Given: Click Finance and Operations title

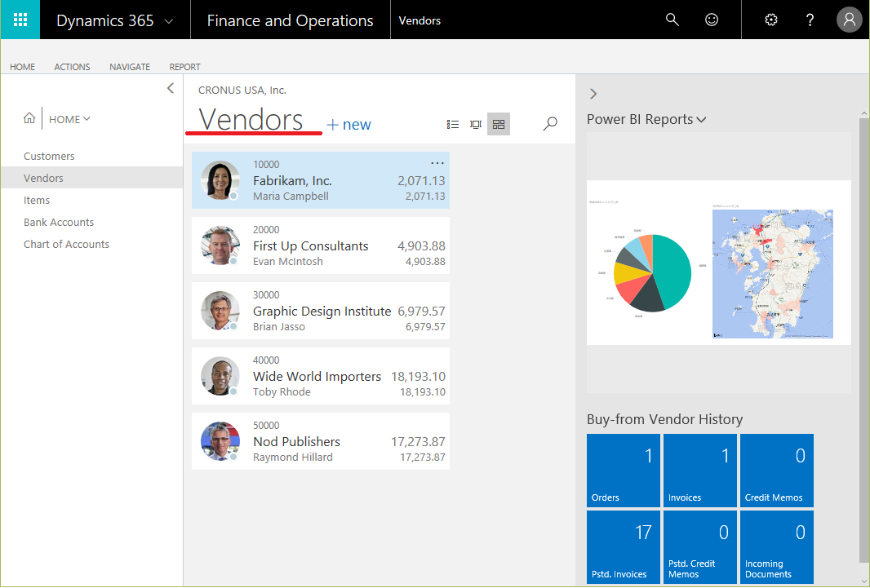Looking at the screenshot, I should pyautogui.click(x=291, y=20).
